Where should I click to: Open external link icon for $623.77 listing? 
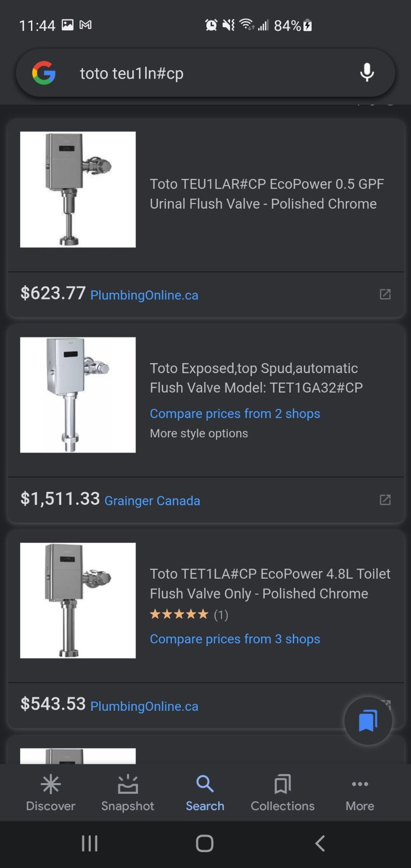coord(385,294)
